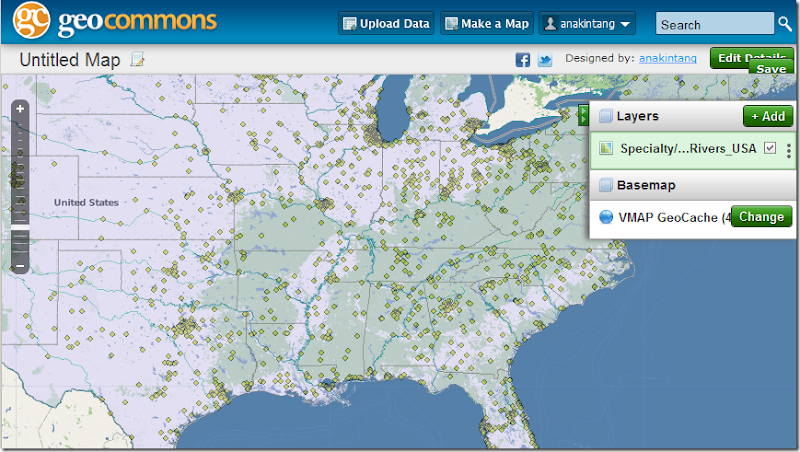Click the Basemap header label
Screen dimensions: 800x452
646,185
